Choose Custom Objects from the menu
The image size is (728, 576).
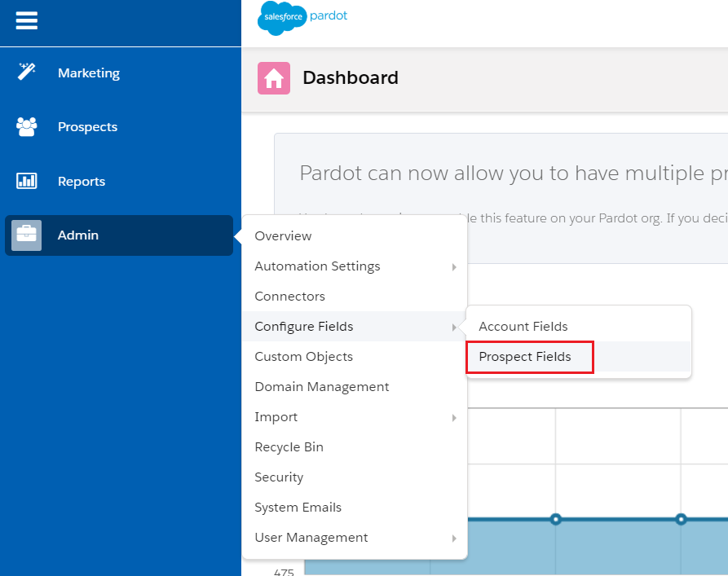coord(355,357)
